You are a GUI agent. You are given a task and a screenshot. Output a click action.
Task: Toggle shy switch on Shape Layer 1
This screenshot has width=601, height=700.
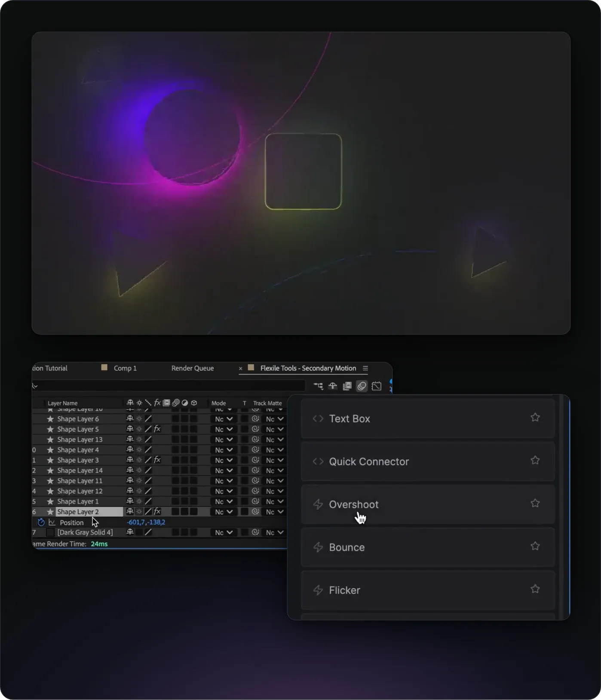(130, 501)
